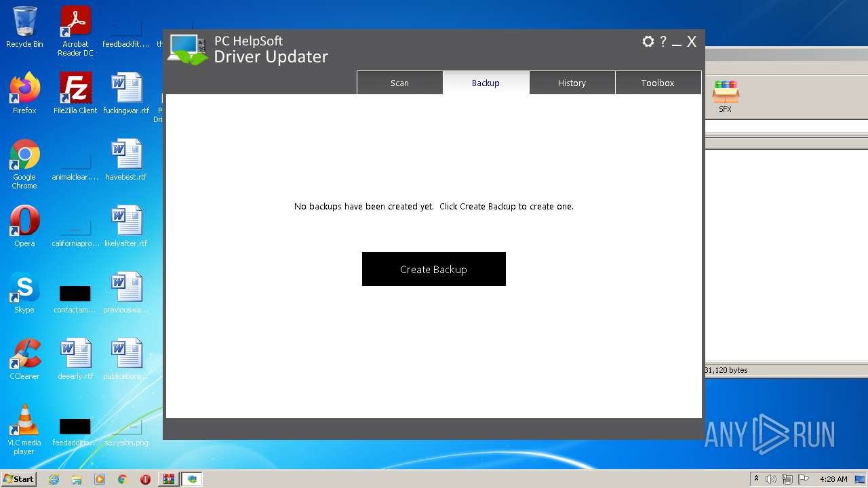The height and width of the screenshot is (488, 868).
Task: Select the Backup tab
Action: tap(486, 83)
